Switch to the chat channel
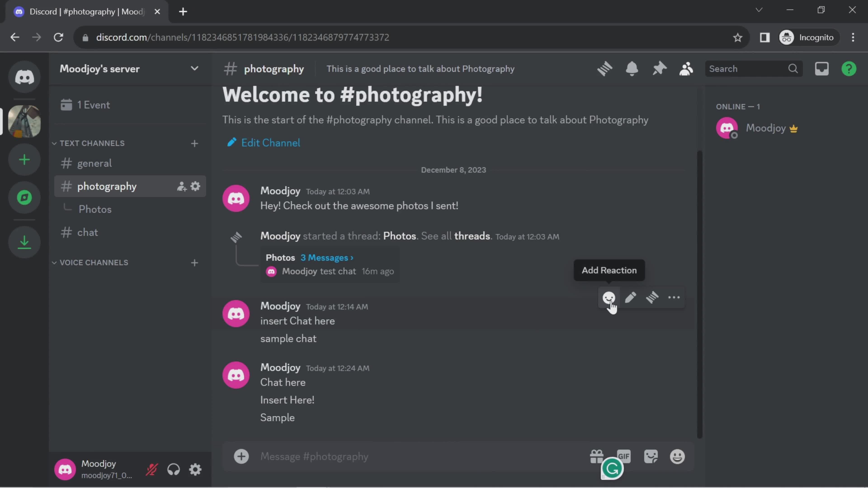This screenshot has height=488, width=868. tap(130, 232)
